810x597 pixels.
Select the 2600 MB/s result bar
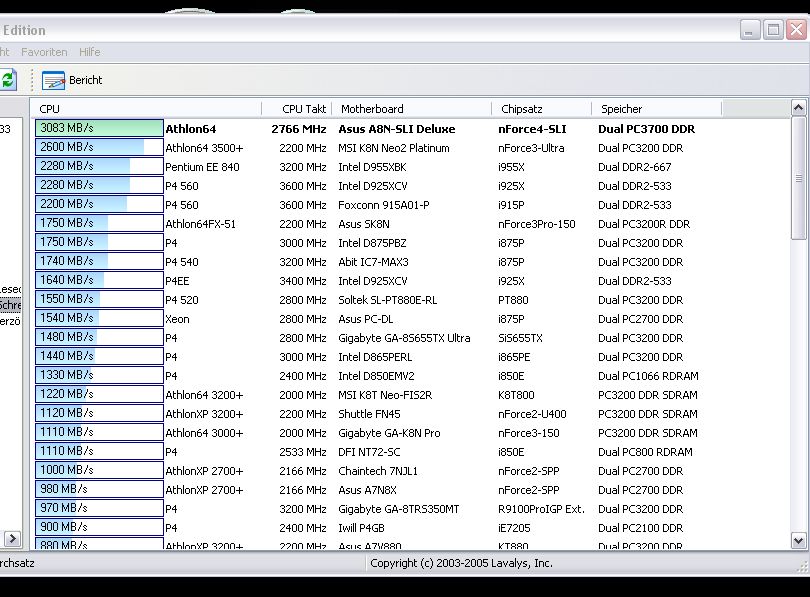pyautogui.click(x=99, y=147)
